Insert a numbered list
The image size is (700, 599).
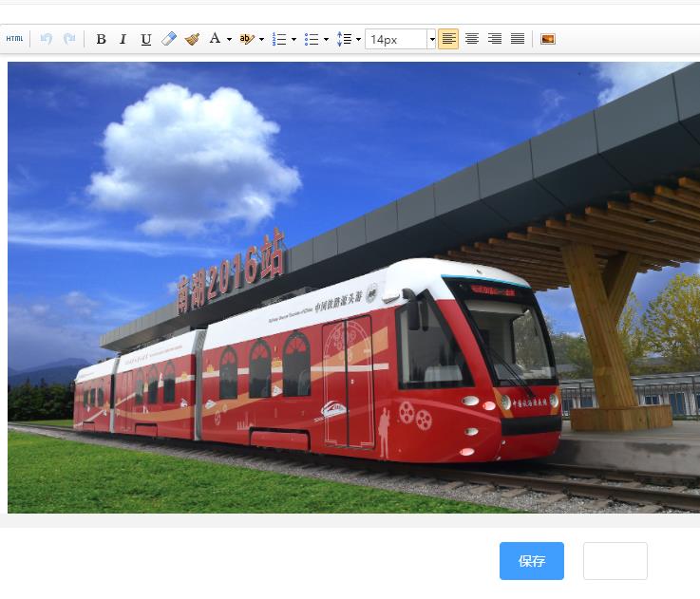(x=279, y=39)
